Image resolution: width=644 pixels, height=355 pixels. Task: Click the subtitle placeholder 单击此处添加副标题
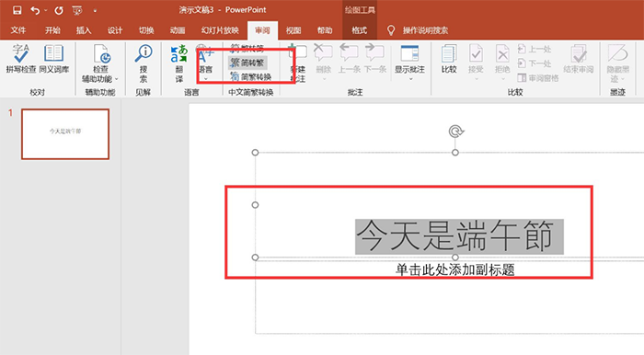pyautogui.click(x=455, y=269)
